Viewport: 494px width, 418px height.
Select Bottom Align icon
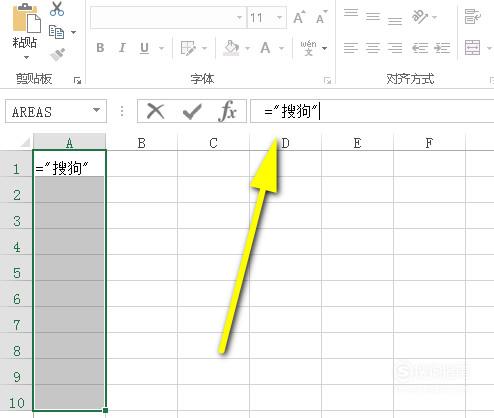395,21
